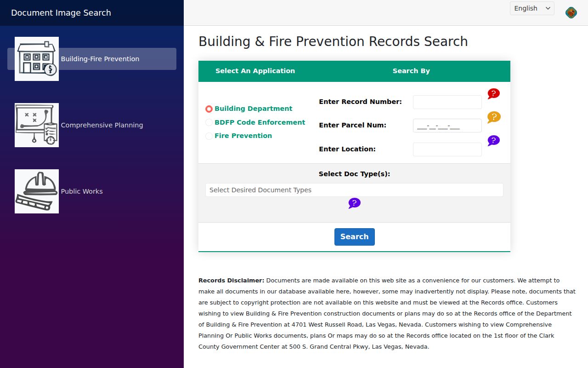Open the purple help bubble beside Location
Viewport: 588px width, 368px height.
pyautogui.click(x=493, y=141)
